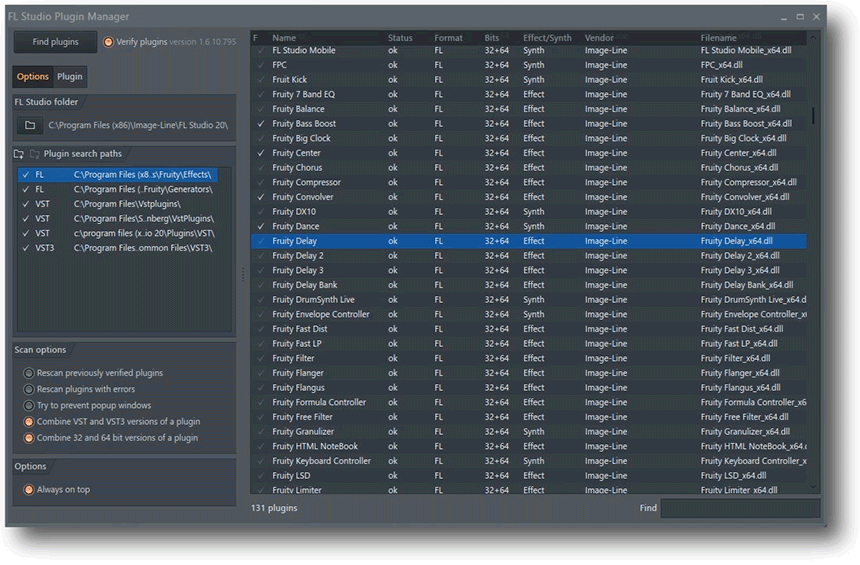Sort by the Name column header
Screen dimensions: 860x565
click(284, 38)
